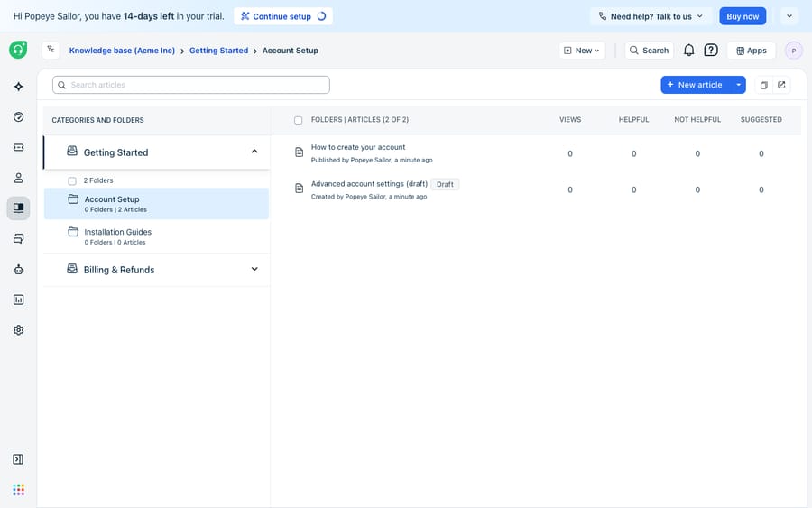The height and width of the screenshot is (508, 812).
Task: Select the Knowledge base book icon in sidebar
Action: [x=18, y=208]
